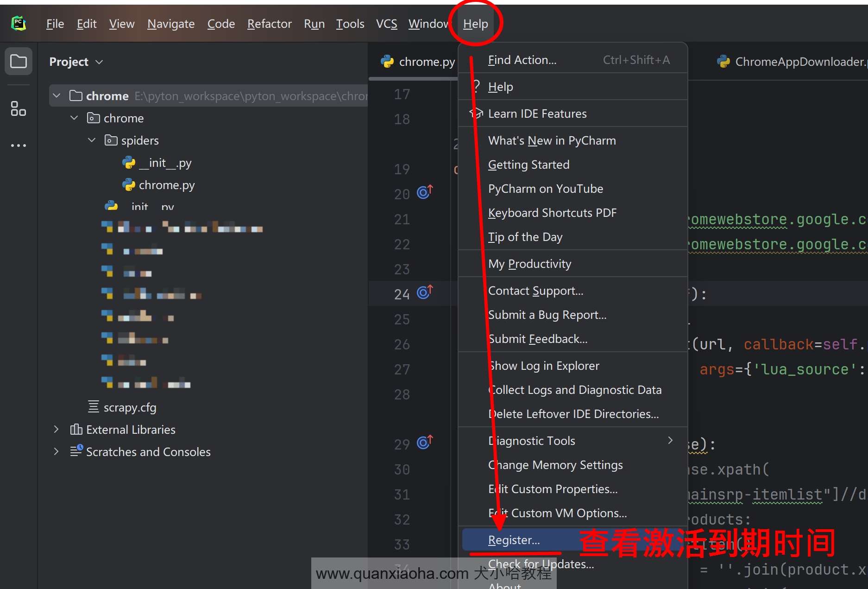Screen dimensions: 868x589
Task: Open Keyboard Shortcuts PDF
Action: (x=573, y=213)
